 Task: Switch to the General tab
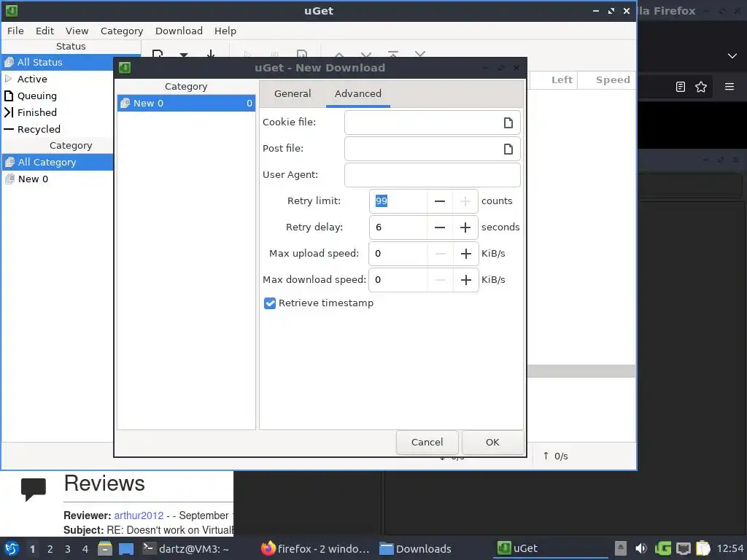click(x=293, y=93)
